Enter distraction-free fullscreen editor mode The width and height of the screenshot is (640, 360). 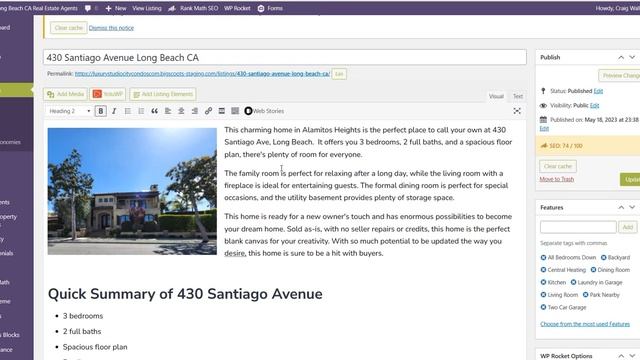(x=517, y=111)
